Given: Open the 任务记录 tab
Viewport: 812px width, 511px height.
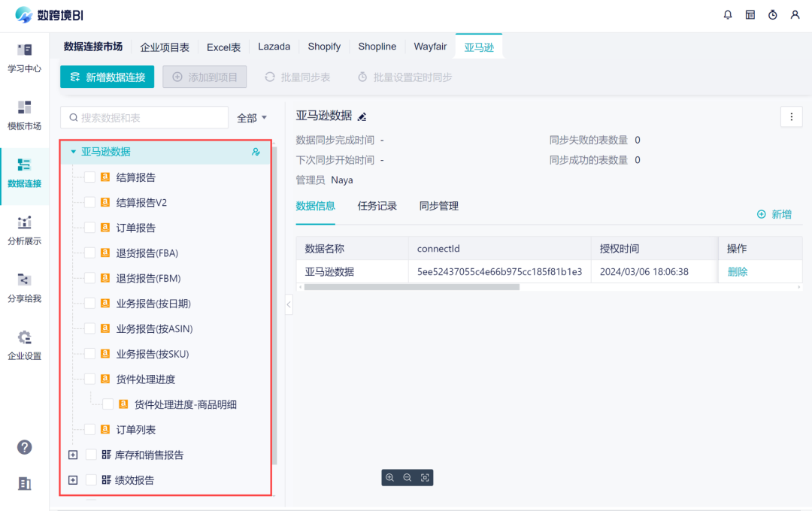Looking at the screenshot, I should click(377, 206).
